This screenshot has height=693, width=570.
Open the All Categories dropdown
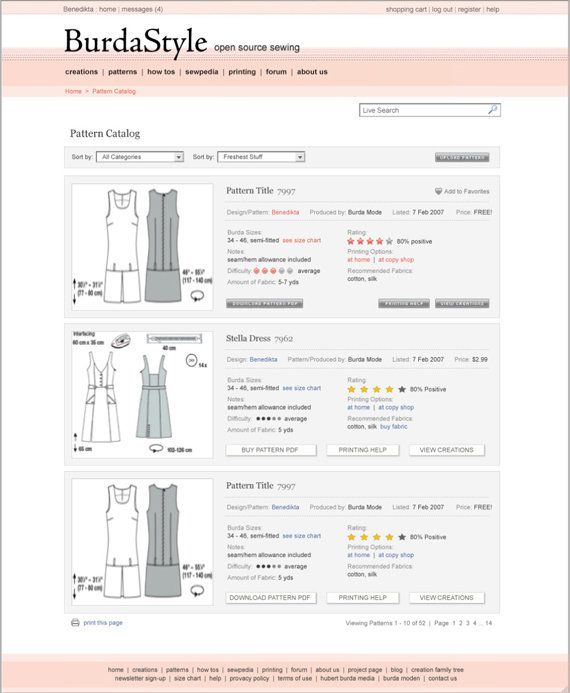(x=140, y=157)
